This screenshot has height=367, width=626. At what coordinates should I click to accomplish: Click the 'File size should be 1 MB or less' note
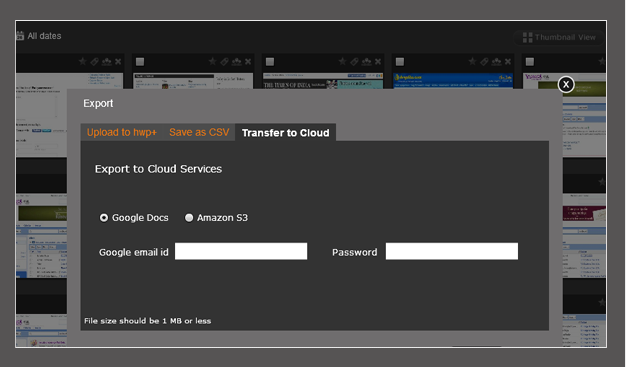pyautogui.click(x=148, y=321)
